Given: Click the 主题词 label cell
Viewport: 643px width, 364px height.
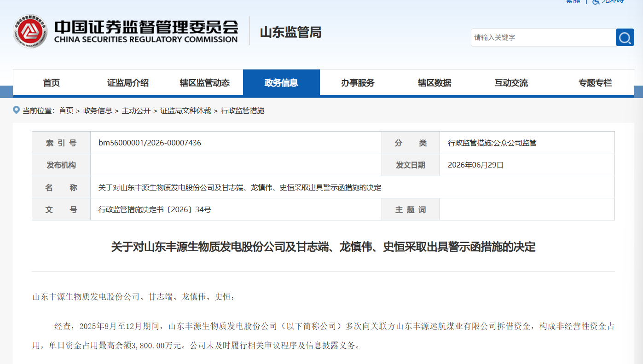Looking at the screenshot, I should tap(411, 209).
